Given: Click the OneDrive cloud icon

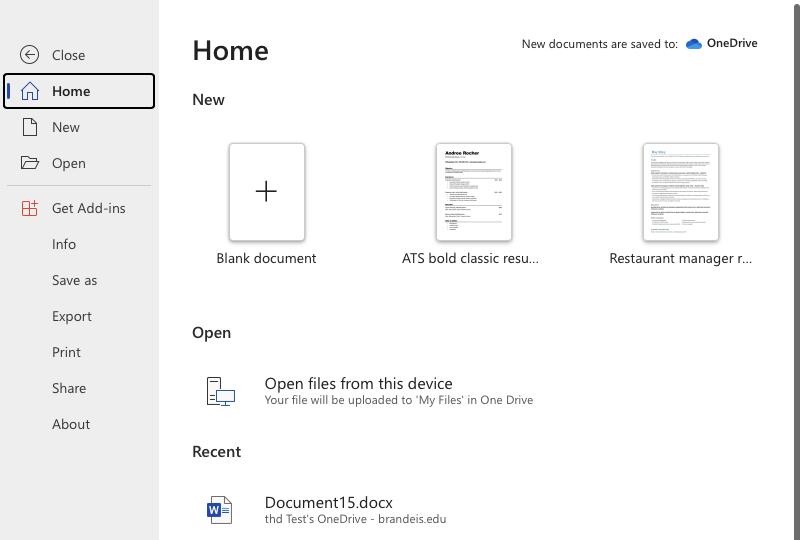Looking at the screenshot, I should click(693, 44).
